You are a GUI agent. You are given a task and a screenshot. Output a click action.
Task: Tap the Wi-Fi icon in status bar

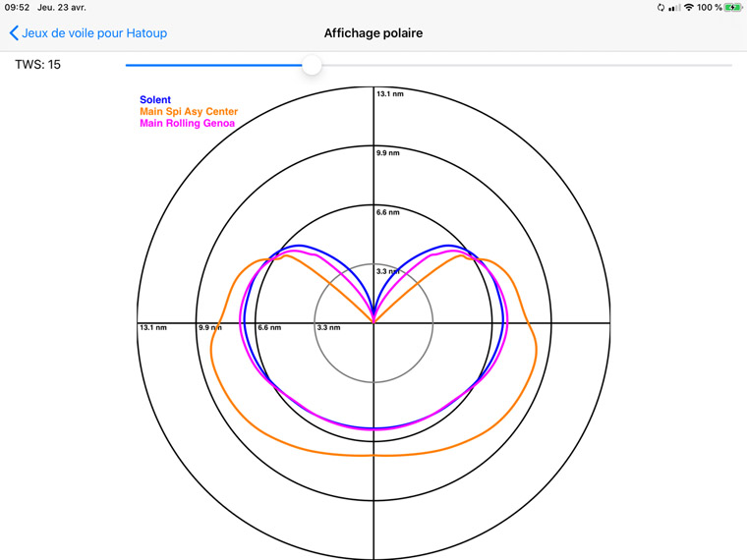coord(689,8)
